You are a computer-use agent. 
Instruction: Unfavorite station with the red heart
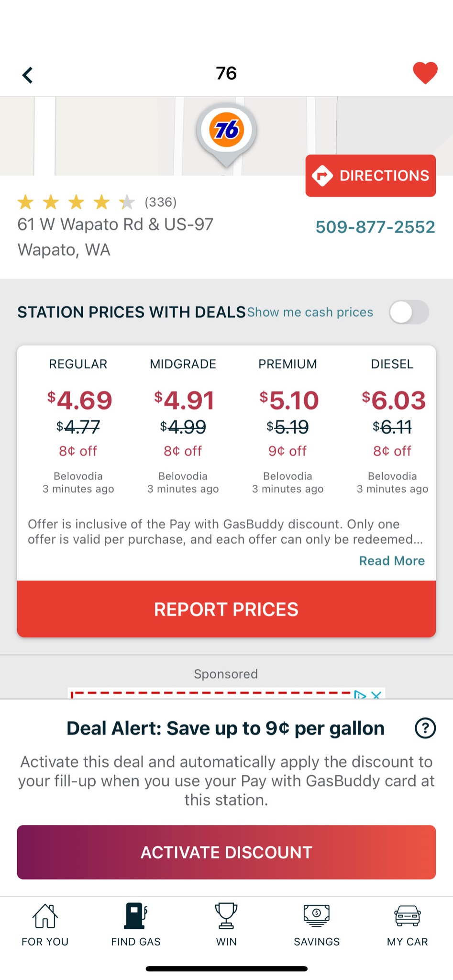click(425, 73)
